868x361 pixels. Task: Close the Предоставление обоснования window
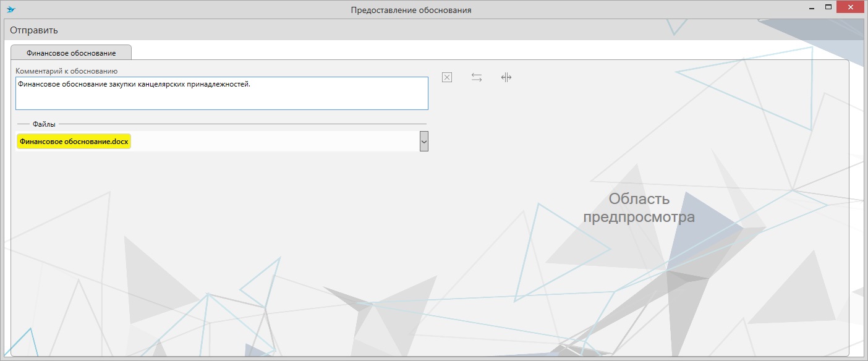852,8
